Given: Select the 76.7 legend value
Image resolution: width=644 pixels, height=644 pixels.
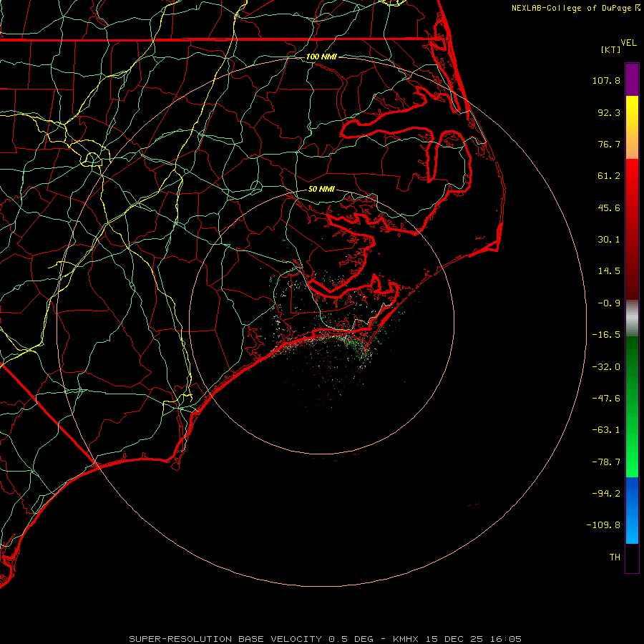Looking at the screenshot, I should point(609,144).
